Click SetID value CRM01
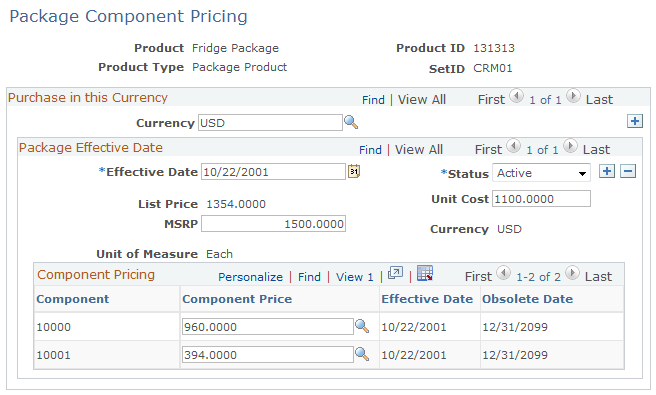Screen dimensions: 656x395 (x=493, y=68)
